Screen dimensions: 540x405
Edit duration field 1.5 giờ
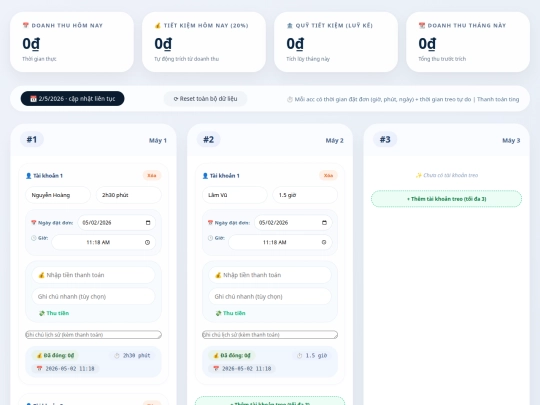tap(305, 195)
